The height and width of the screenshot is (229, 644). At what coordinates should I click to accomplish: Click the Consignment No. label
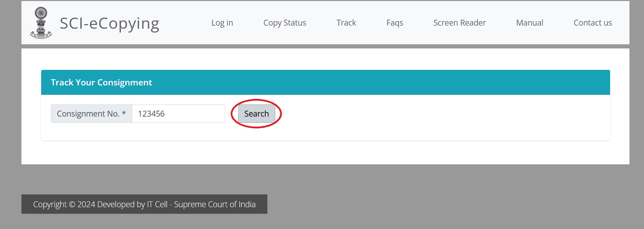(88, 114)
